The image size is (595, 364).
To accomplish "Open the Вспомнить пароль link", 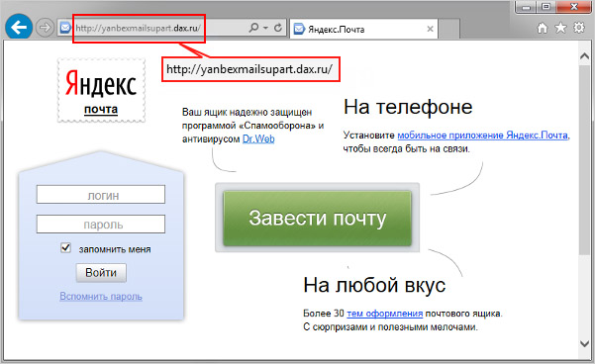I will 101,296.
